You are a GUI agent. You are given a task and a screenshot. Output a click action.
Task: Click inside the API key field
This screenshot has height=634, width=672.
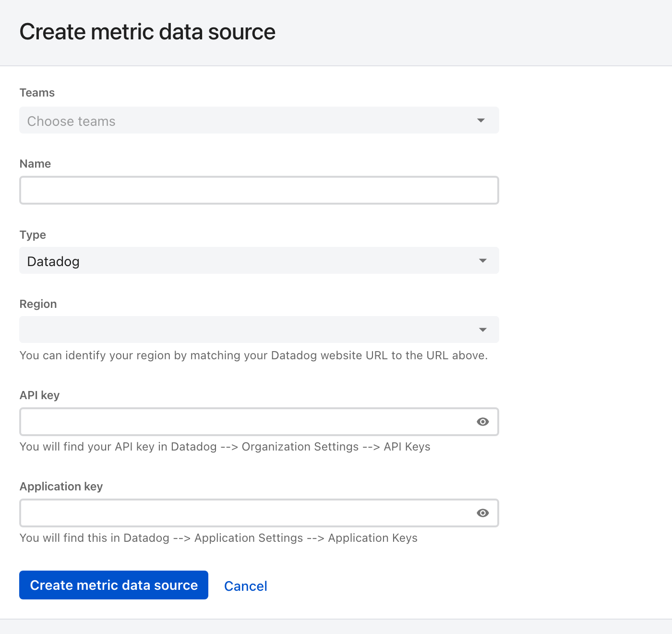pos(259,422)
